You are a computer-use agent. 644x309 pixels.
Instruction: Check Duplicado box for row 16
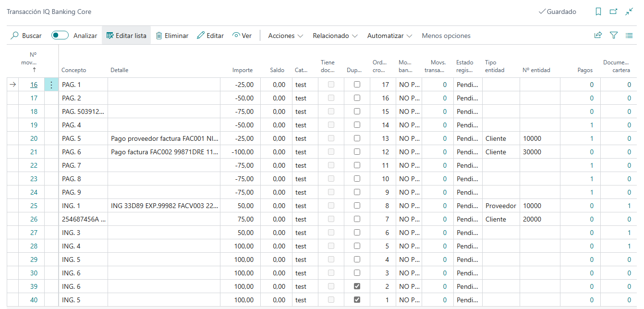coord(357,85)
